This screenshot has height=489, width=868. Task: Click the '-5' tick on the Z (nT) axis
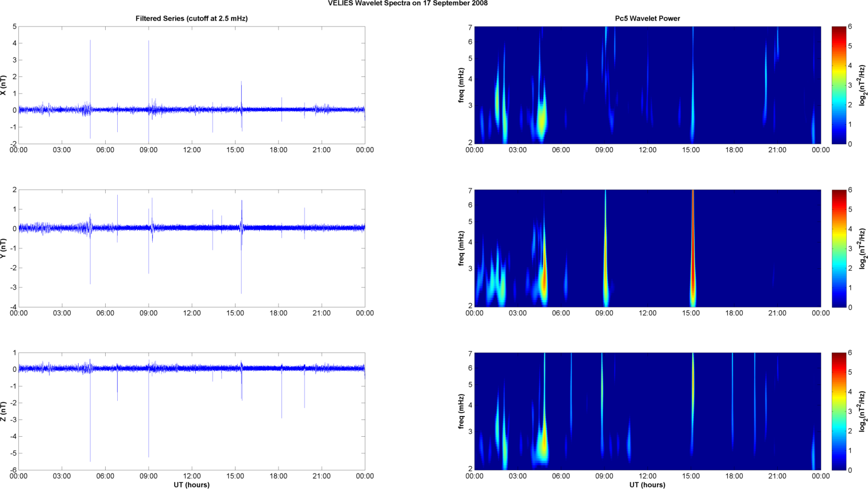click(13, 453)
